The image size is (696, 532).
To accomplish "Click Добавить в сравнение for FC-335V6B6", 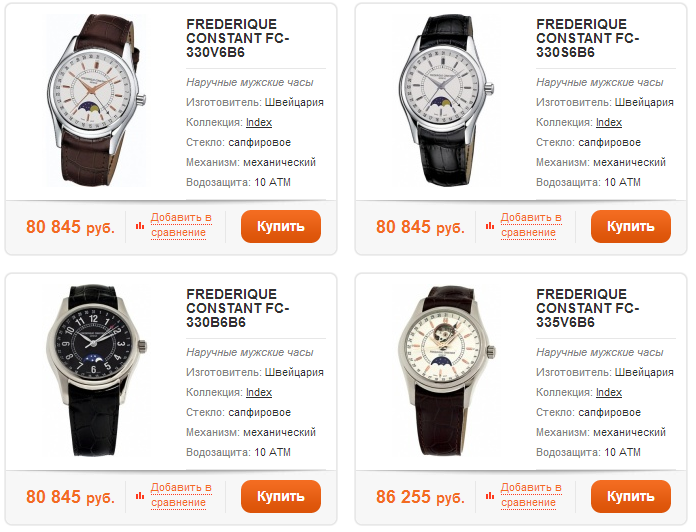I will [x=531, y=495].
